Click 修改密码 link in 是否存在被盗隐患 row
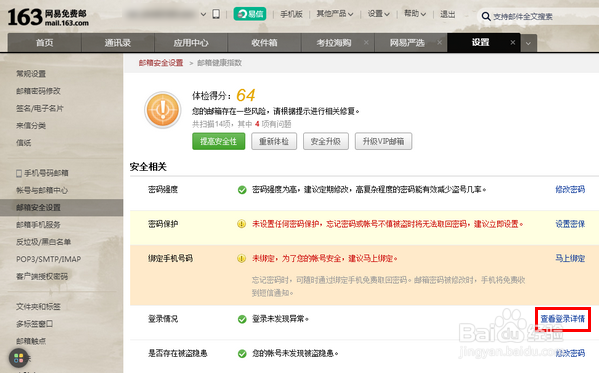Screen dimensions: 599x373 (570, 353)
